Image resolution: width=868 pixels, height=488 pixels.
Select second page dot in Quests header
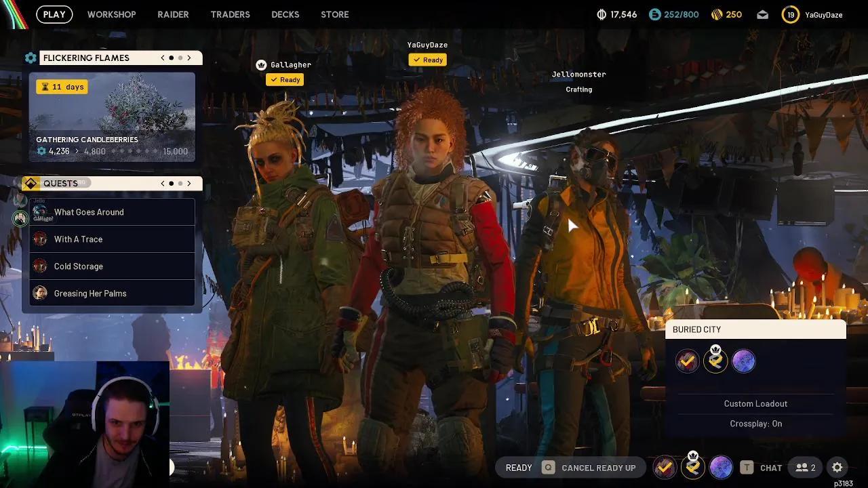point(180,183)
